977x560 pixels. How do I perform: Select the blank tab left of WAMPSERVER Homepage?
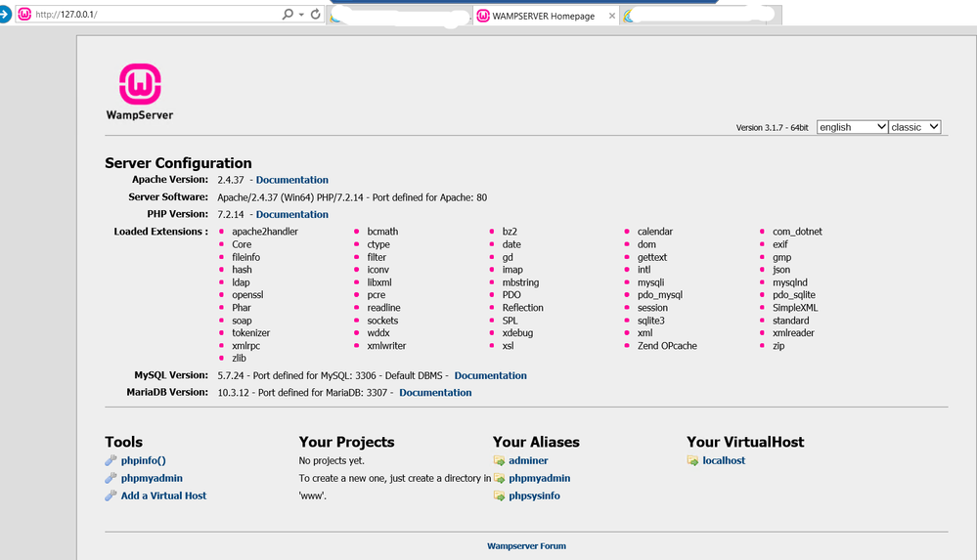click(x=399, y=17)
